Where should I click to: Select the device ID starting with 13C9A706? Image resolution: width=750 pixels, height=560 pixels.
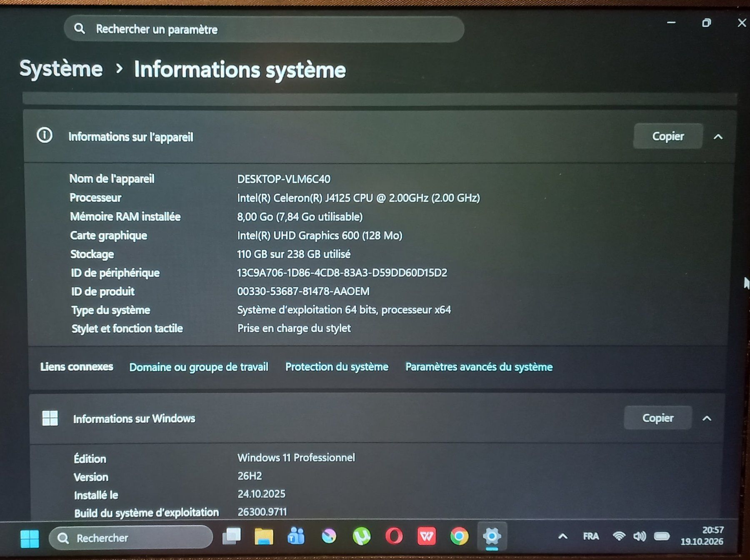point(342,273)
